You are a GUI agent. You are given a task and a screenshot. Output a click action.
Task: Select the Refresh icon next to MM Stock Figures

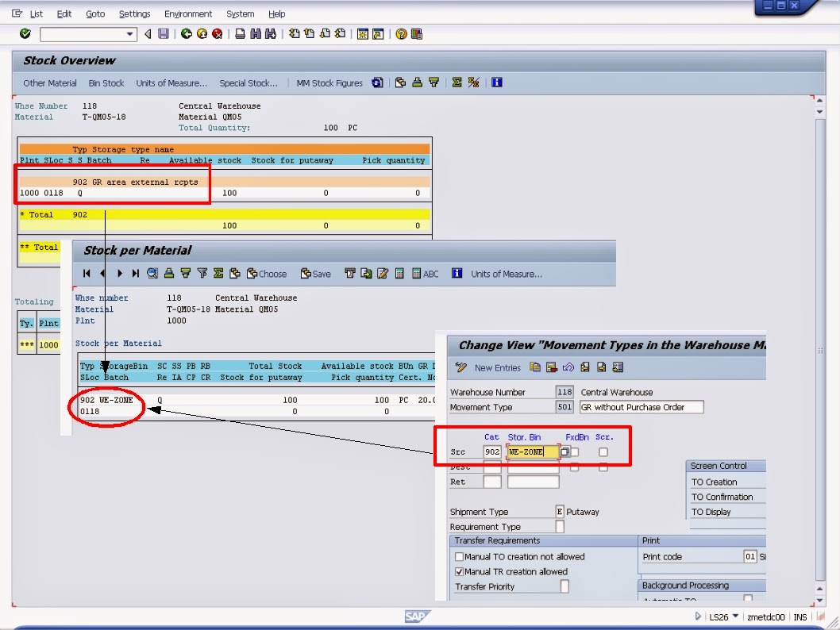(377, 83)
